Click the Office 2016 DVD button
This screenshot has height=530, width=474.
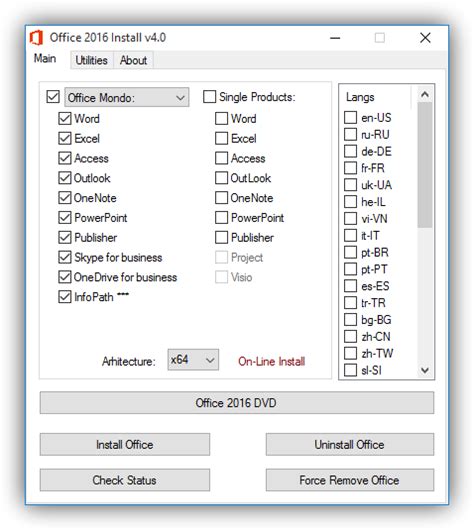click(237, 403)
